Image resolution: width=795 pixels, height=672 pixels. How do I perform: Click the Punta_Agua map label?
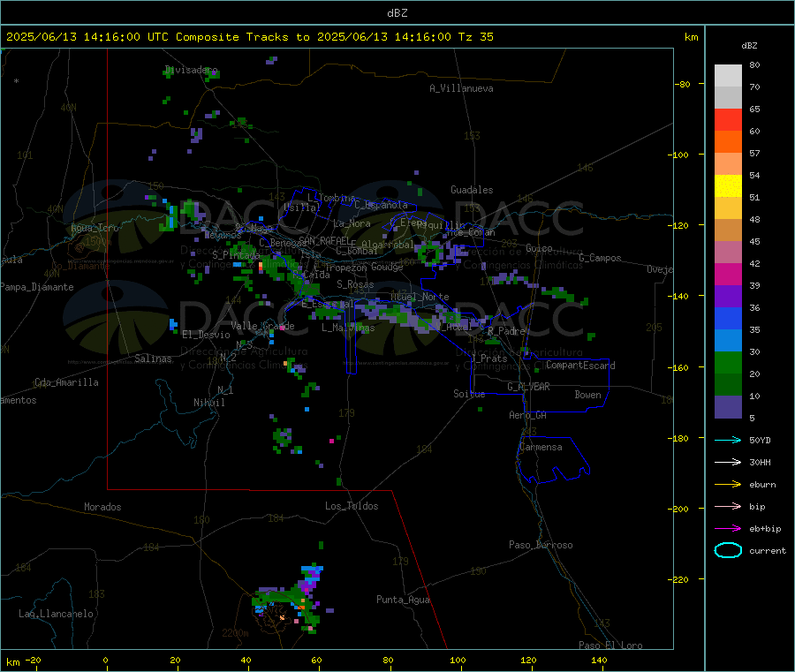(x=403, y=600)
